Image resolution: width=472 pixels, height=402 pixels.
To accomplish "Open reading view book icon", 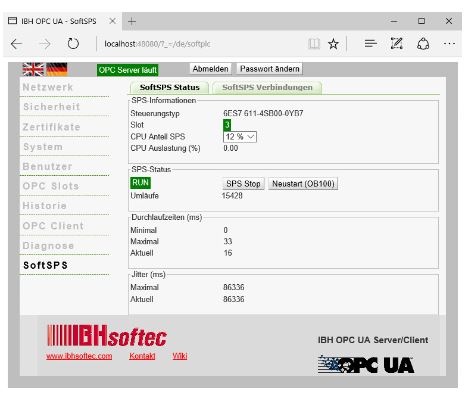I will 314,44.
